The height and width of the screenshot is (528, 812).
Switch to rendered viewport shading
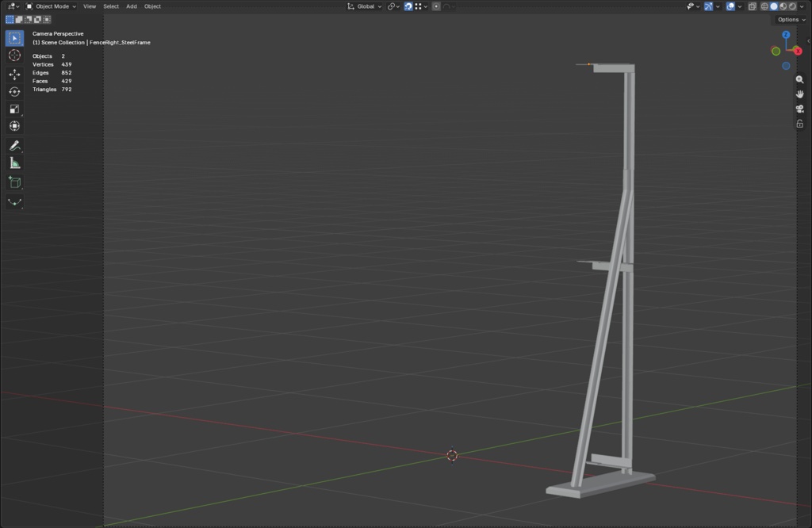point(792,6)
